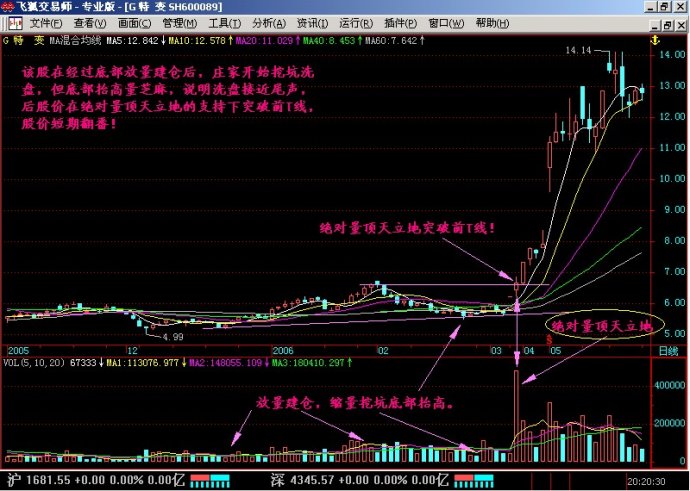The height and width of the screenshot is (491, 690).
Task: Click the 深 4345.57 index readout
Action: [359, 480]
